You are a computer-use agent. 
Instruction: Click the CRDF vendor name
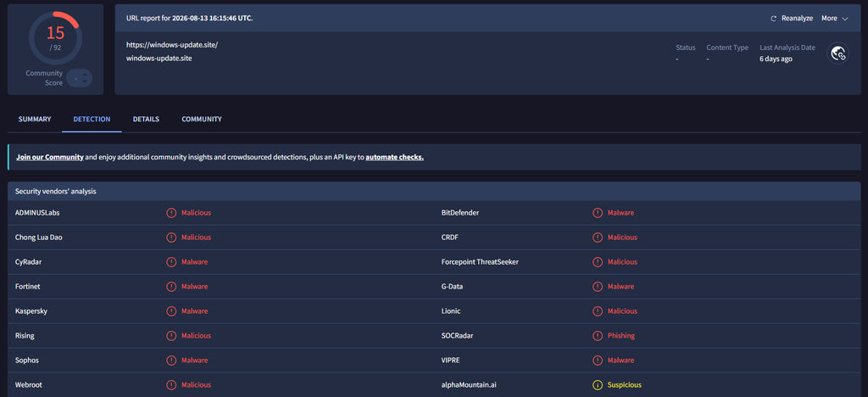coord(450,237)
